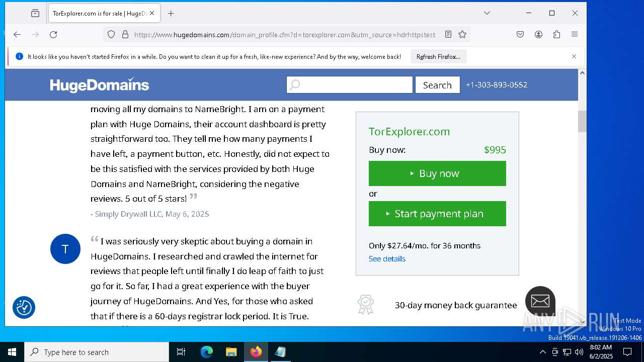Close the TorExplorer.com tab
Screen dimensions: 644x362
(152, 14)
